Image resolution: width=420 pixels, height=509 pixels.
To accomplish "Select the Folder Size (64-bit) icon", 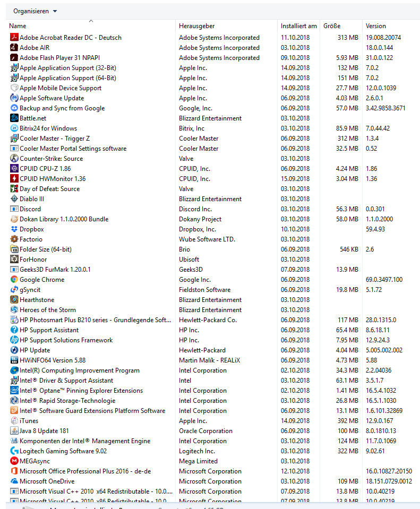I will (x=14, y=249).
